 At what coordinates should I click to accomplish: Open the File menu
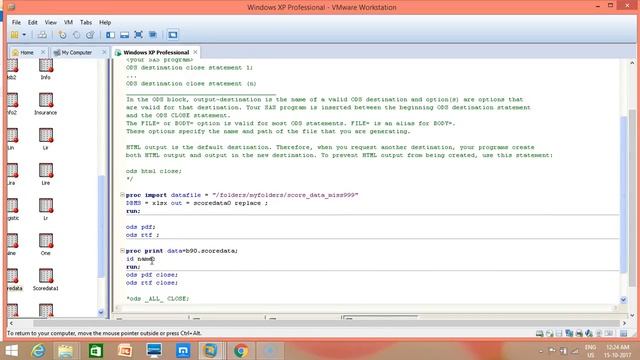16,22
